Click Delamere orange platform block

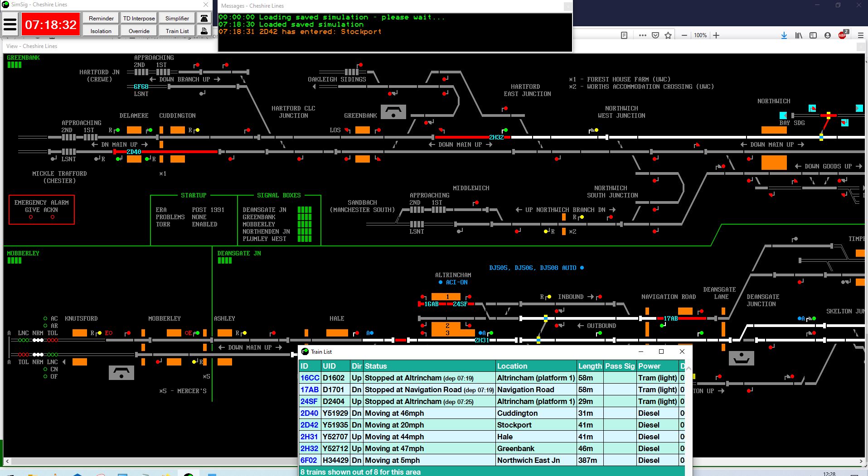click(134, 130)
